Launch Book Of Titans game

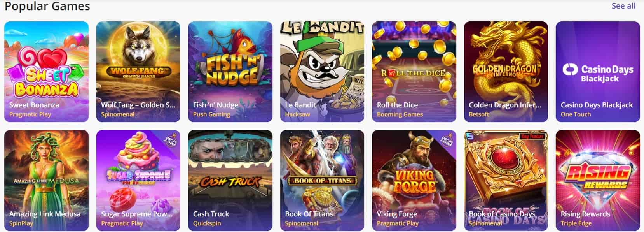click(322, 181)
